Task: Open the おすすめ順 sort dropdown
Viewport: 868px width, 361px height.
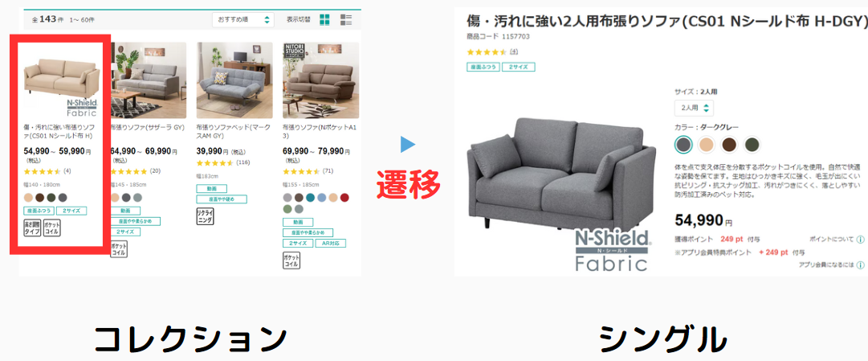Action: [243, 20]
